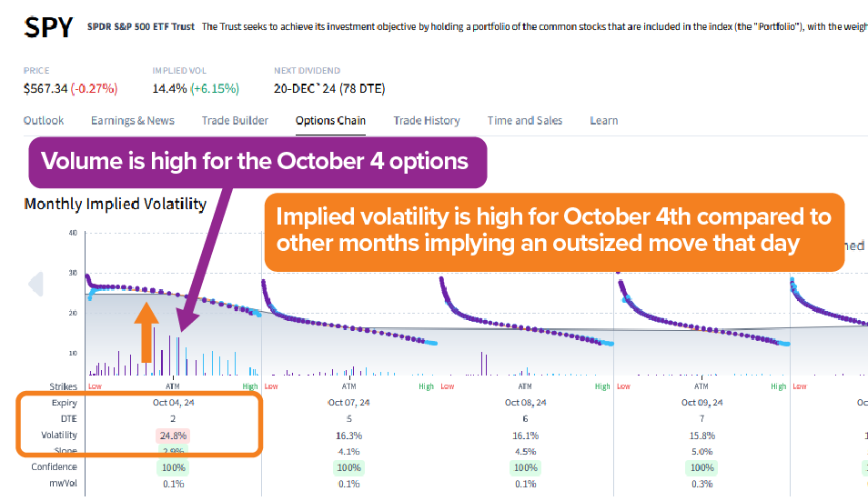The image size is (868, 501).
Task: Click the $567.34 price value
Action: tap(45, 88)
